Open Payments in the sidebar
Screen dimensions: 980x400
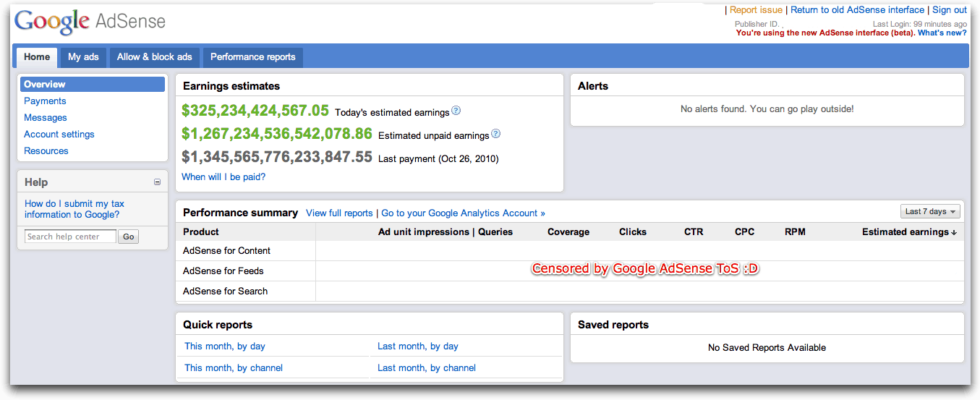point(45,101)
